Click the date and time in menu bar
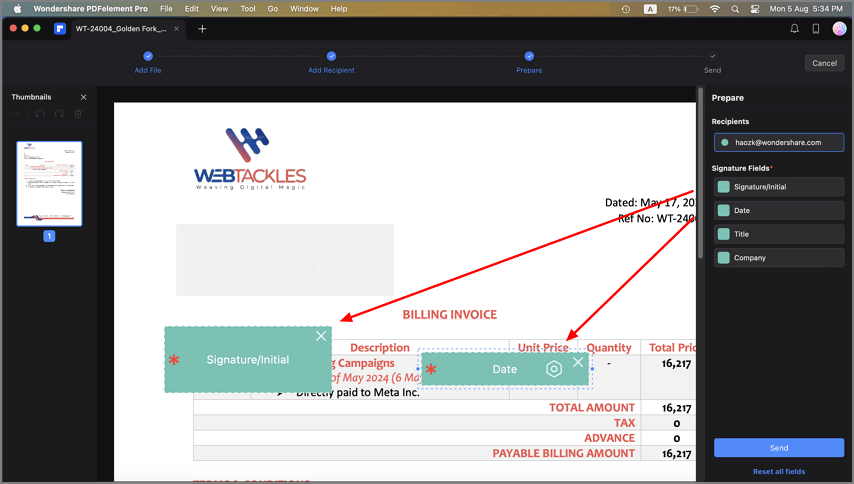Screen dimensions: 854x484 coord(806,9)
